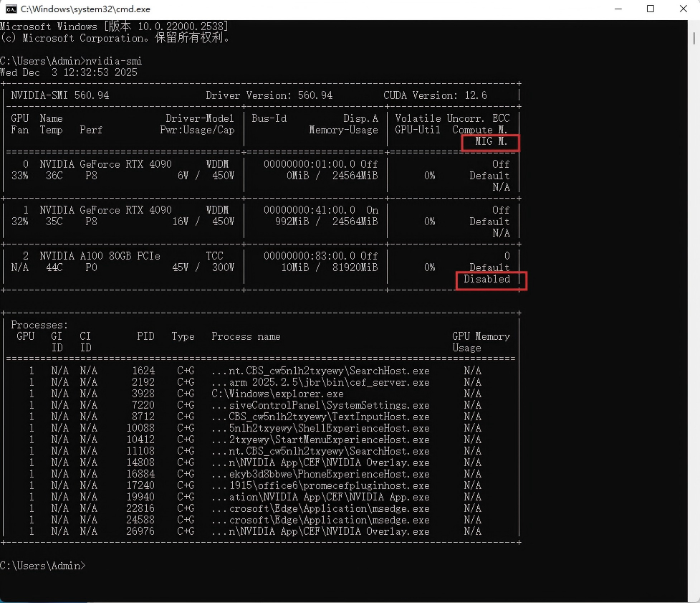Click power reading 16W / 450W
Viewport: 700px width, 603px height.
pos(203,222)
